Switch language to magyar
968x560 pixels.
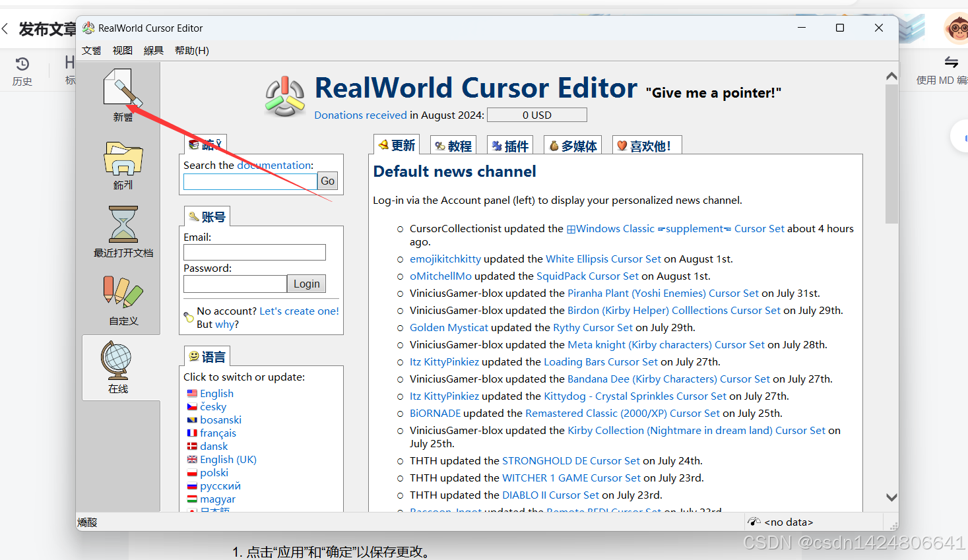point(218,499)
